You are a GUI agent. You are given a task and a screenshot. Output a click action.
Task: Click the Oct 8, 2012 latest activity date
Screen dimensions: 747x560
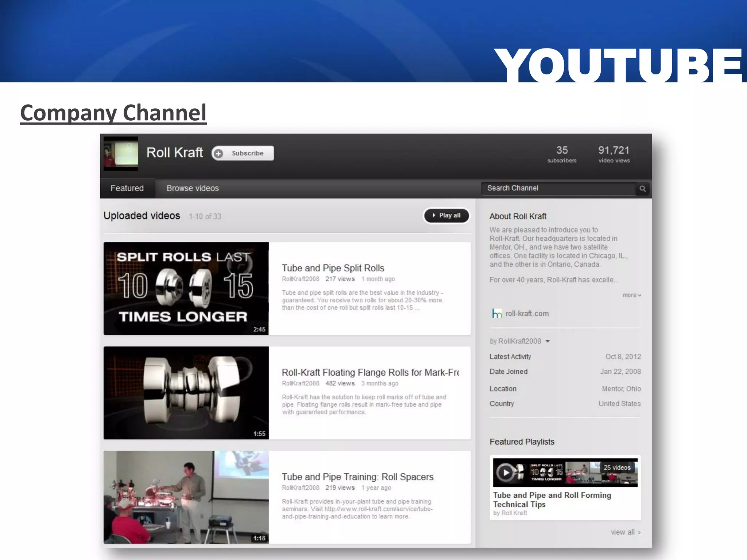(623, 357)
